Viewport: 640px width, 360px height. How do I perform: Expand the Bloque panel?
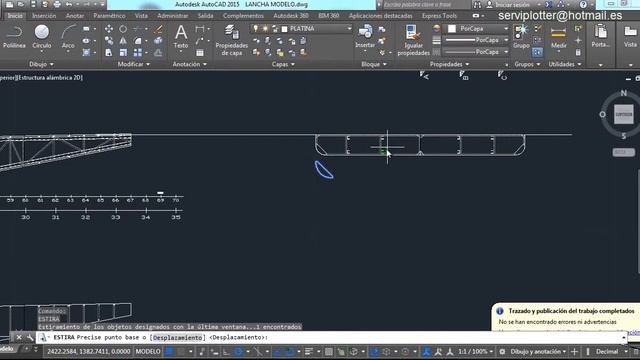(374, 64)
